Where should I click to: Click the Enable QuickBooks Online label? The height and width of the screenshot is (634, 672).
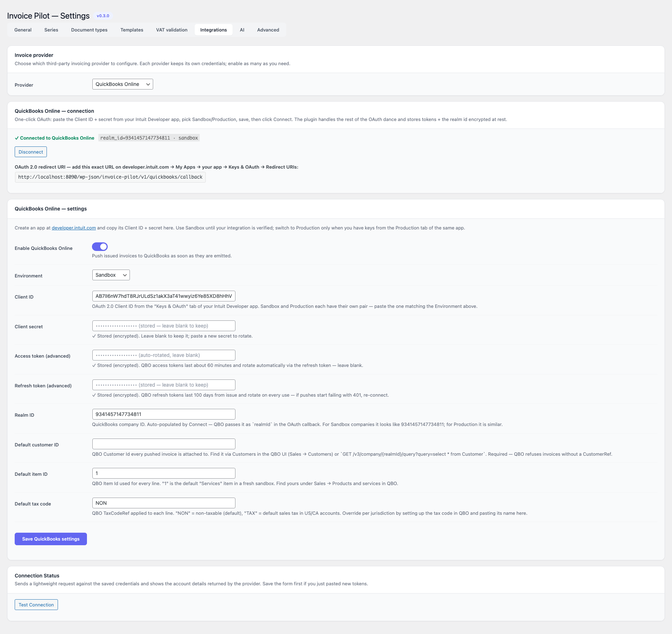pyautogui.click(x=44, y=248)
